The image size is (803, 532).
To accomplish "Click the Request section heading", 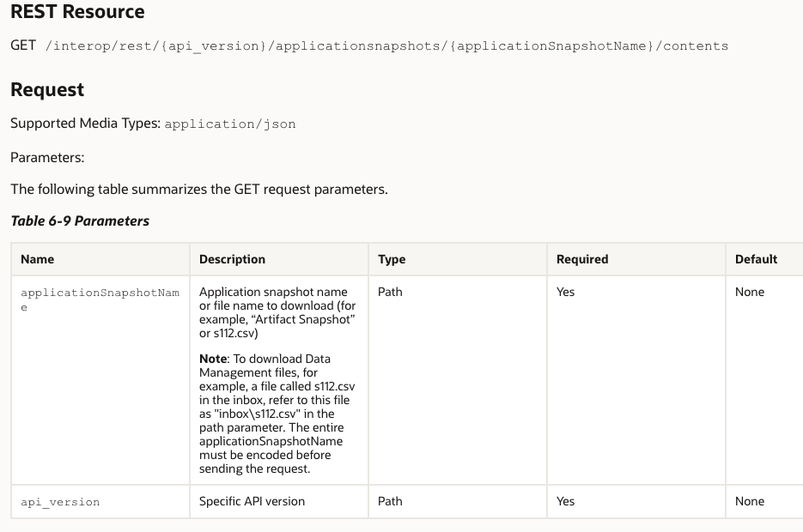I will 47,89.
